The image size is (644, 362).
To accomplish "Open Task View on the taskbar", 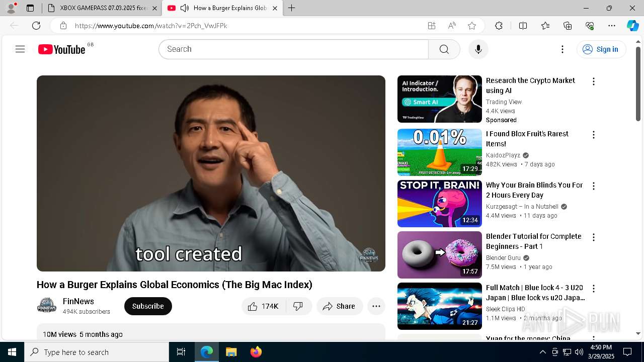I will [x=181, y=352].
